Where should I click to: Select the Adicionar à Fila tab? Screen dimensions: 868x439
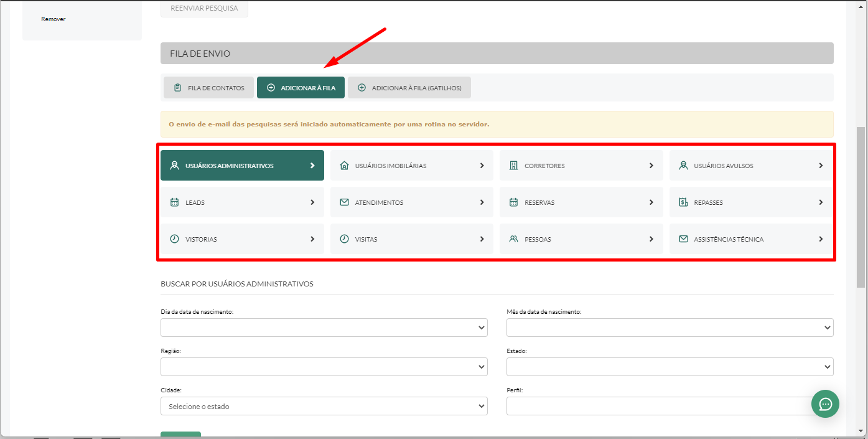[301, 88]
